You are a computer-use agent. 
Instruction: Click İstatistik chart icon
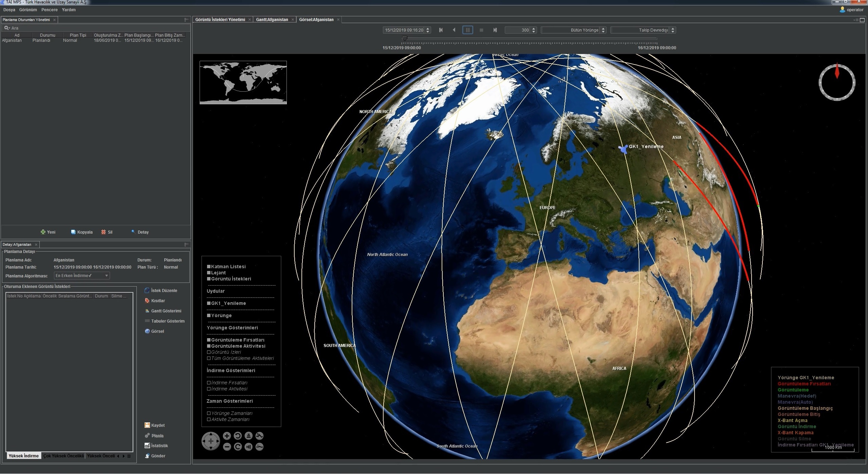click(147, 446)
